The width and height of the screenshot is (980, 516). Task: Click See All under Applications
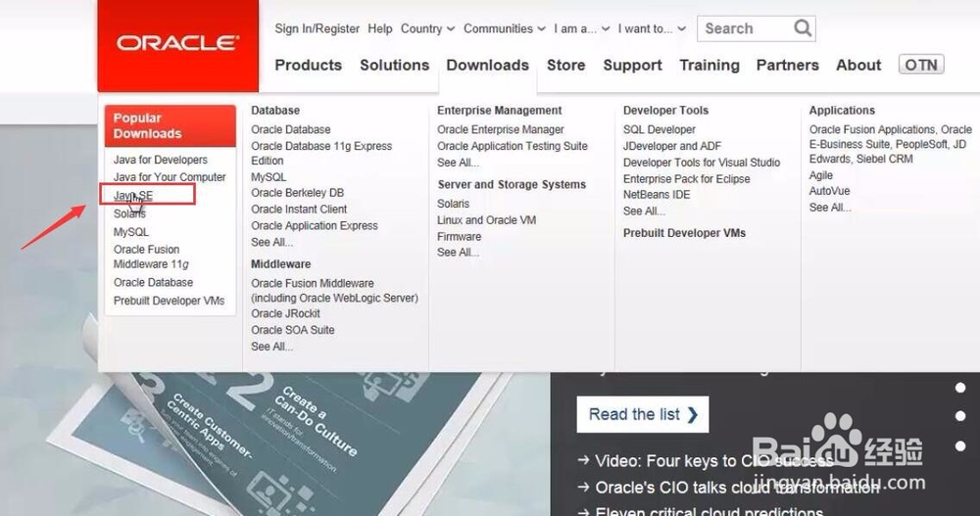pyautogui.click(x=830, y=208)
